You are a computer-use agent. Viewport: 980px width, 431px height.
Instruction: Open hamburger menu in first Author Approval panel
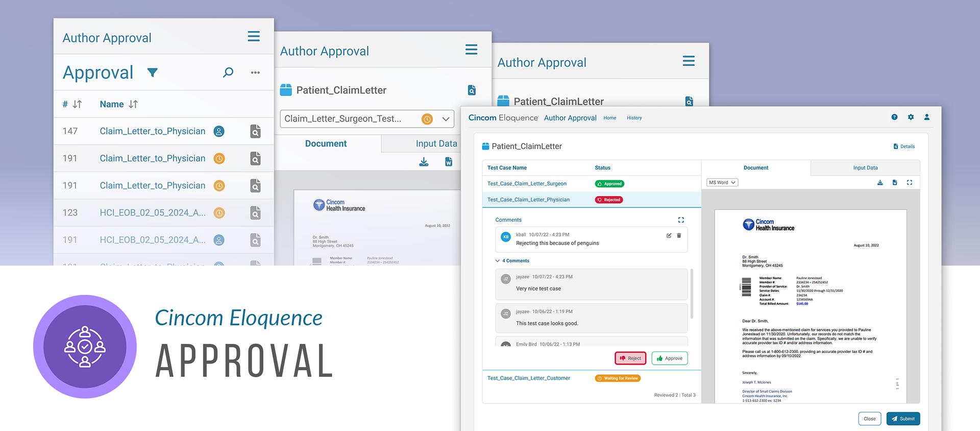click(254, 36)
